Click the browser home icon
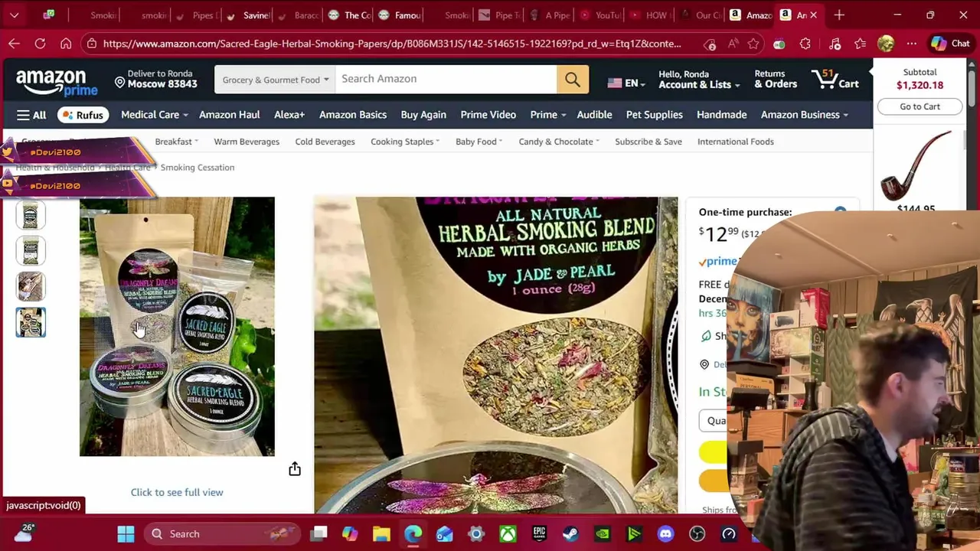Screen dimensions: 980x551 pos(66,44)
